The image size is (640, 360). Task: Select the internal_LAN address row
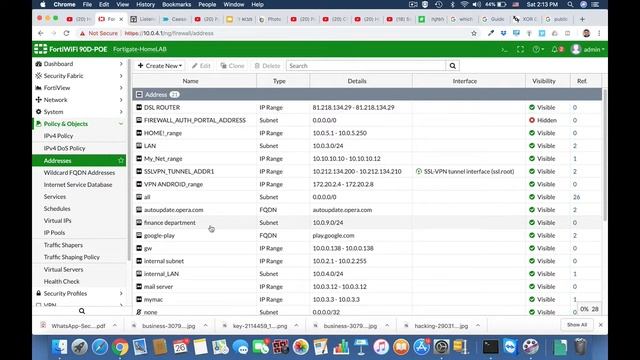[x=367, y=274]
